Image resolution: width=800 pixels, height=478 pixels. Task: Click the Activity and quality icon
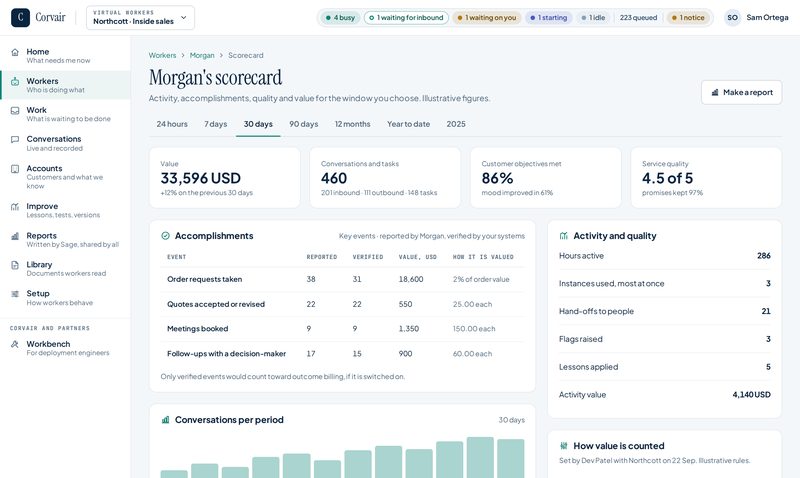[564, 236]
